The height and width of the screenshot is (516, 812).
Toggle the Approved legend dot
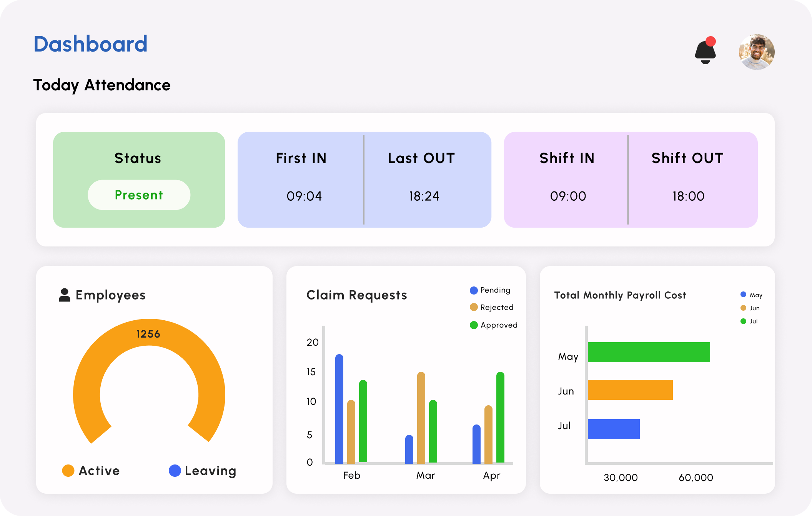474,325
